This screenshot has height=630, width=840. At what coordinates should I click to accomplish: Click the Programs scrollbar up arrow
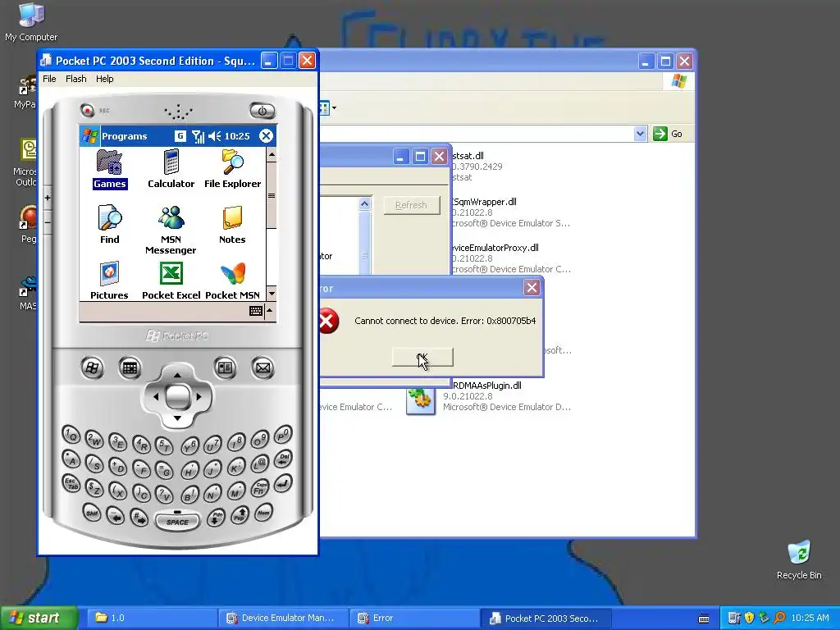pyautogui.click(x=272, y=155)
